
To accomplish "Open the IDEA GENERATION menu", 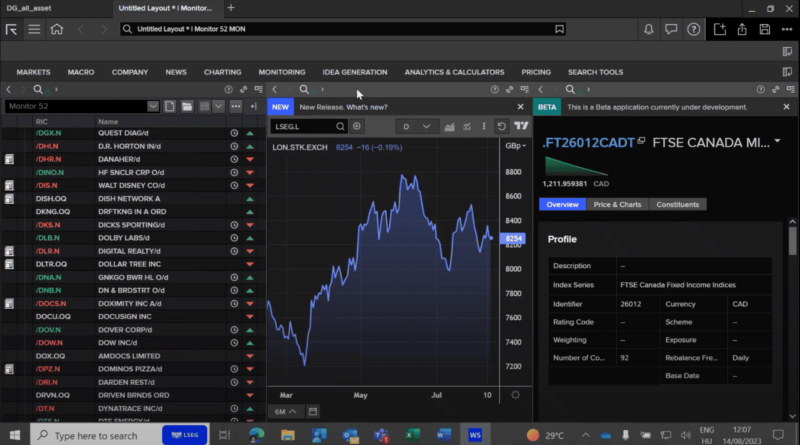I will click(x=355, y=72).
